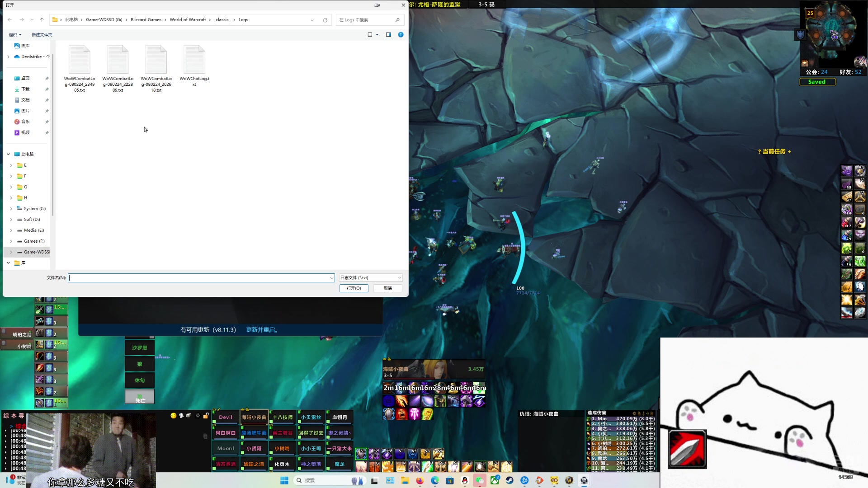Open damage meter settings gear icon

[x=634, y=413]
